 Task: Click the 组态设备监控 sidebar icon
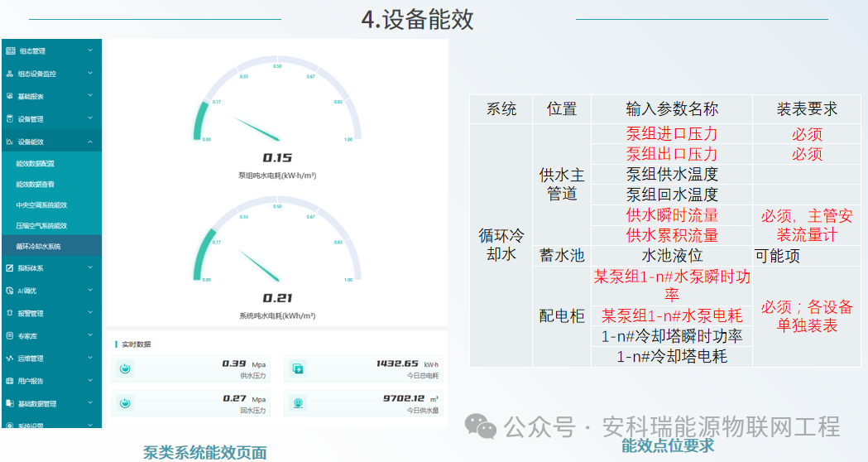(x=9, y=74)
